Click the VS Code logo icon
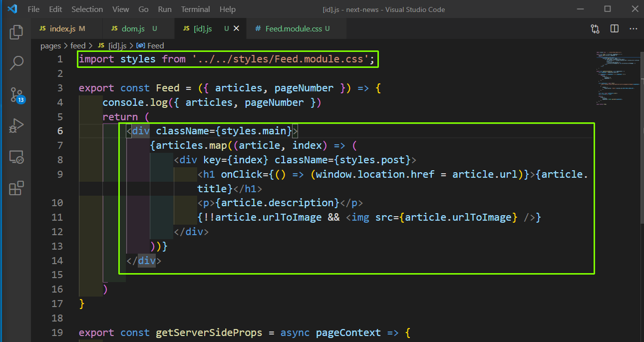 12,9
